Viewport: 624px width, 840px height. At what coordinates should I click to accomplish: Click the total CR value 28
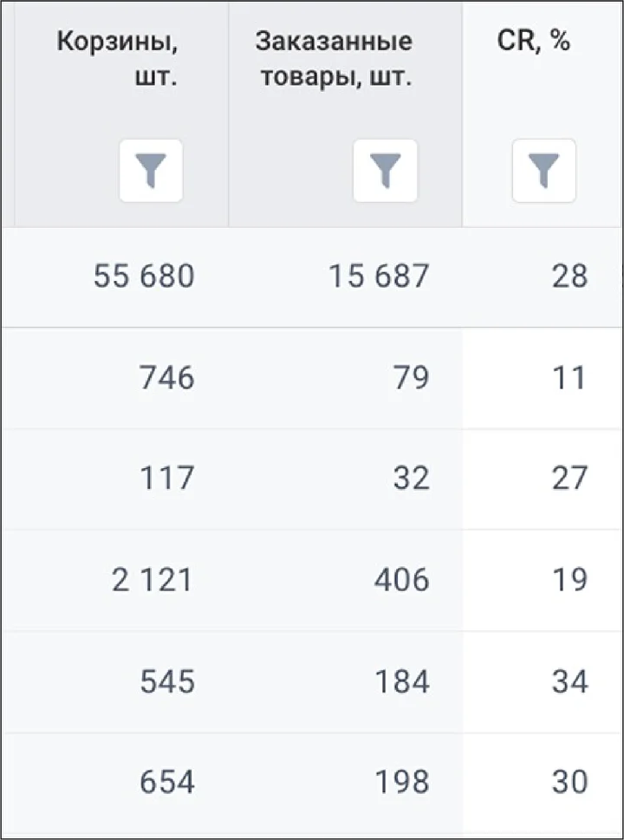(570, 277)
